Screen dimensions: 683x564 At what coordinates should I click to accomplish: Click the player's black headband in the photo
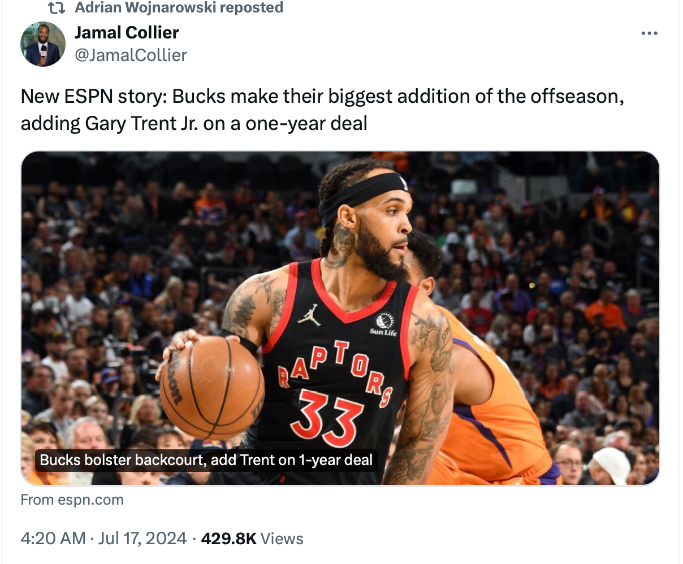tap(364, 189)
